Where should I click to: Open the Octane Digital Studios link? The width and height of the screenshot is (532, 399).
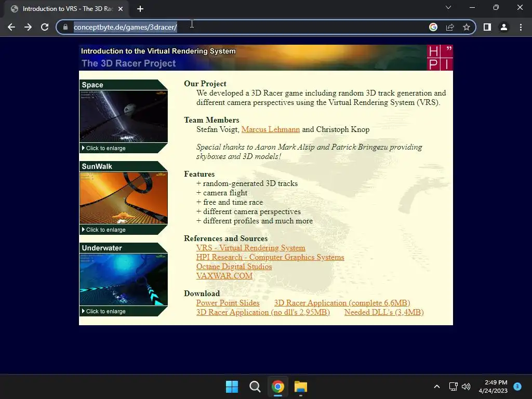pyautogui.click(x=234, y=267)
